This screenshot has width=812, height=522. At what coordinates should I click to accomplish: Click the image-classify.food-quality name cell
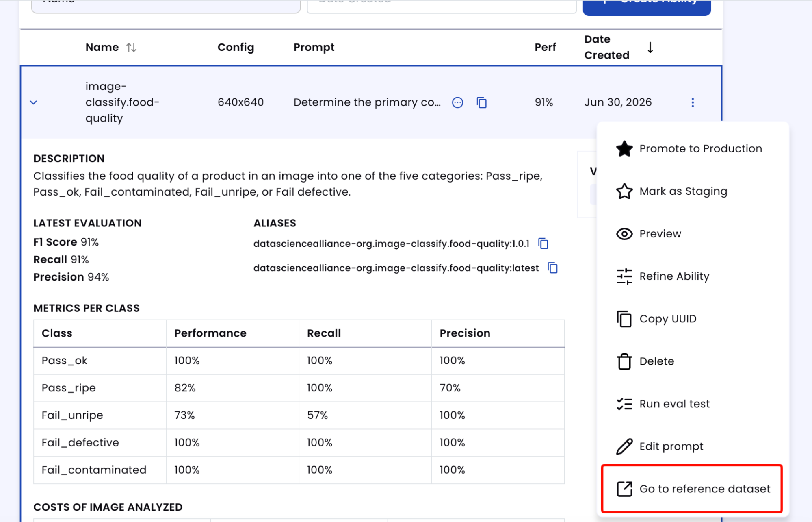122,102
